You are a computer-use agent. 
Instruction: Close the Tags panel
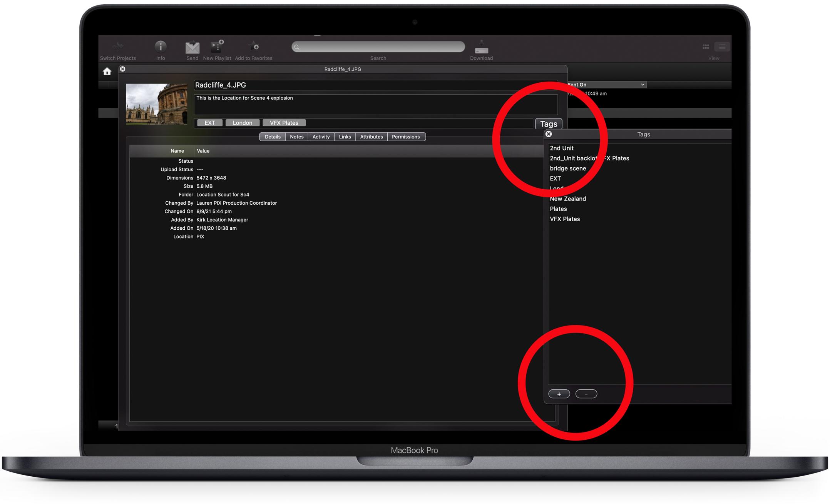pyautogui.click(x=549, y=134)
